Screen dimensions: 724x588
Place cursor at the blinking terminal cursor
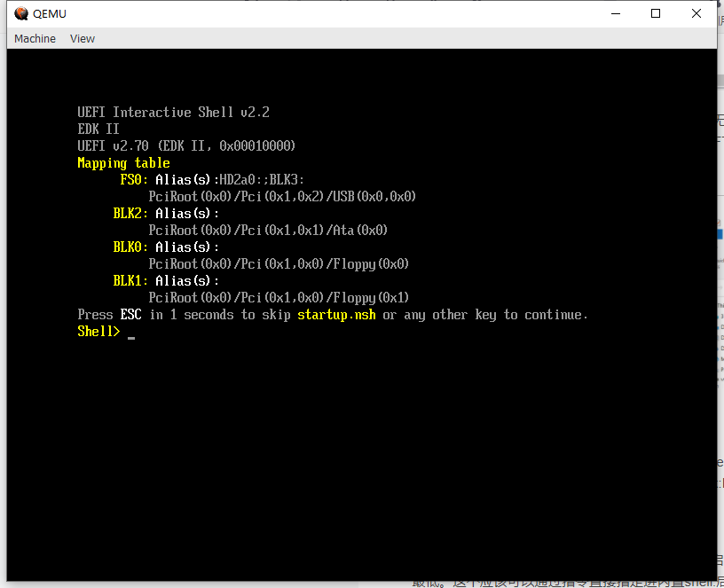point(131,334)
